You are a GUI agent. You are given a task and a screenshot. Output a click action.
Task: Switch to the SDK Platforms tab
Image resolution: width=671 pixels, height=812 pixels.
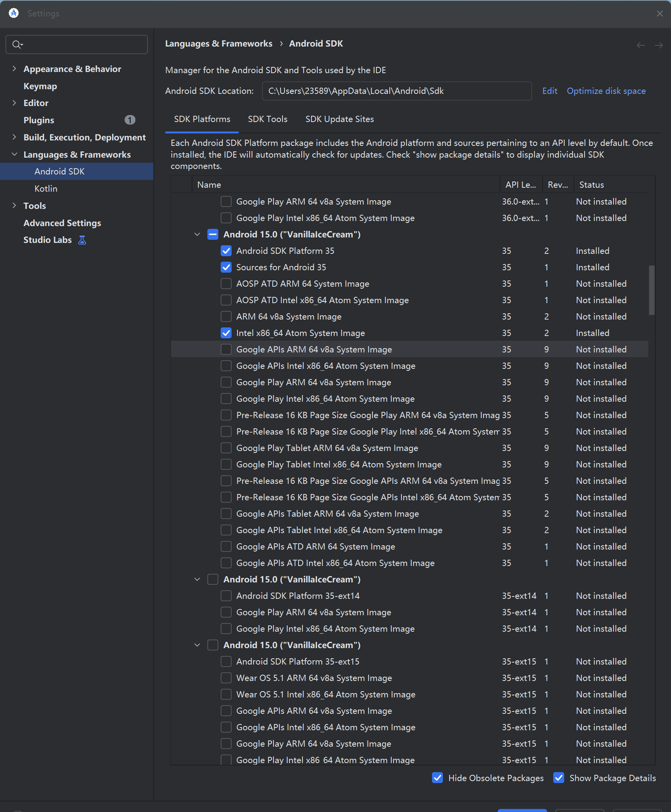tap(202, 119)
